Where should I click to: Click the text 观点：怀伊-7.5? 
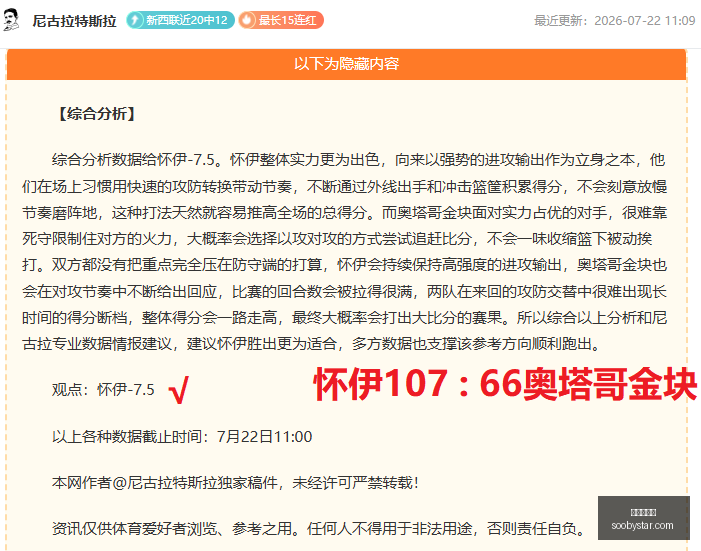click(x=103, y=390)
